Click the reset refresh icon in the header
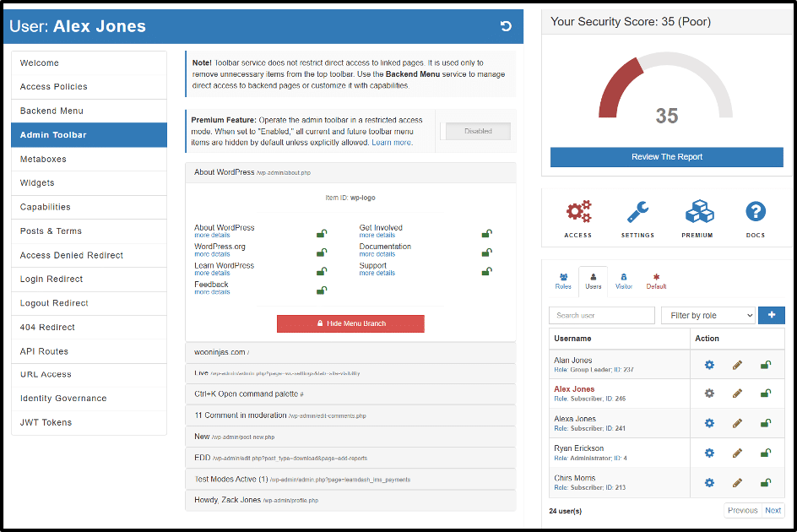 point(505,26)
